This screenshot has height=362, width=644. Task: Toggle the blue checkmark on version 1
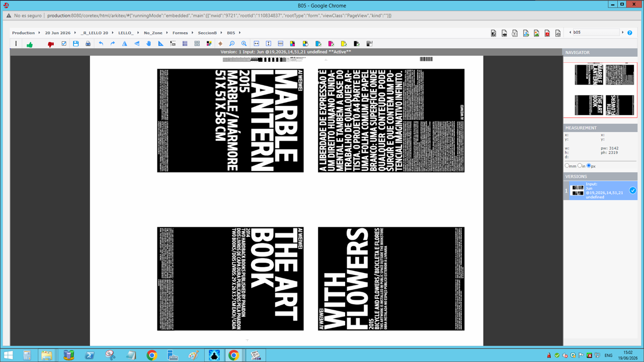632,191
